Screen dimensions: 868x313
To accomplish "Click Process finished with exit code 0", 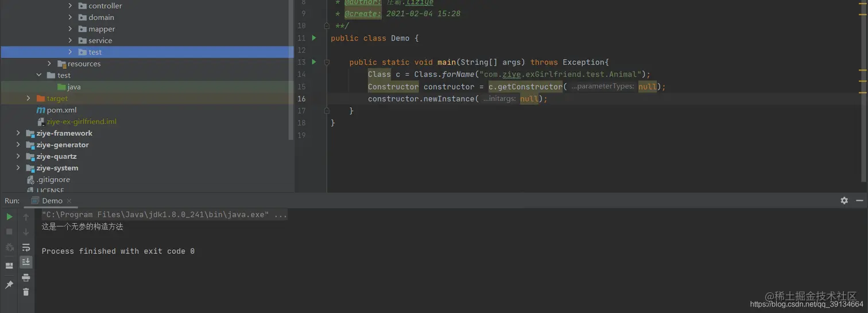I will click(118, 251).
